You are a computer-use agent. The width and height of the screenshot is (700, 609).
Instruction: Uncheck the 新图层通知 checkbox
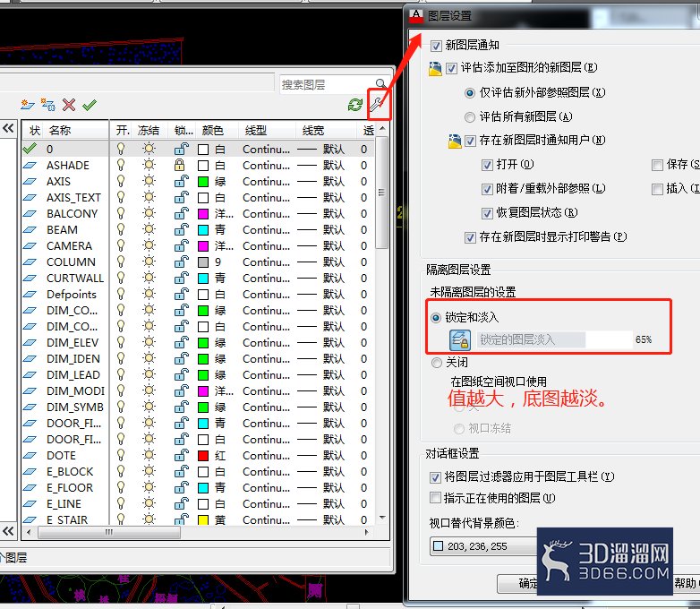436,46
